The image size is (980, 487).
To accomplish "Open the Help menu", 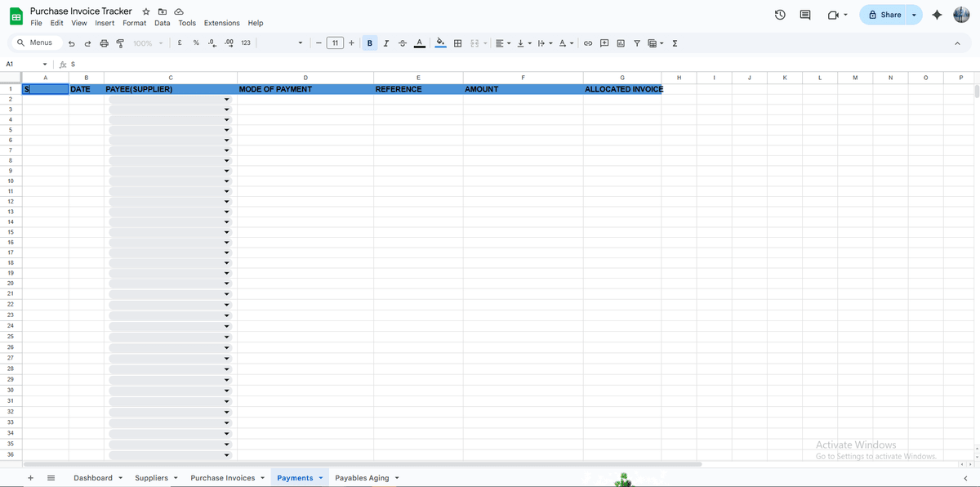I will [256, 23].
